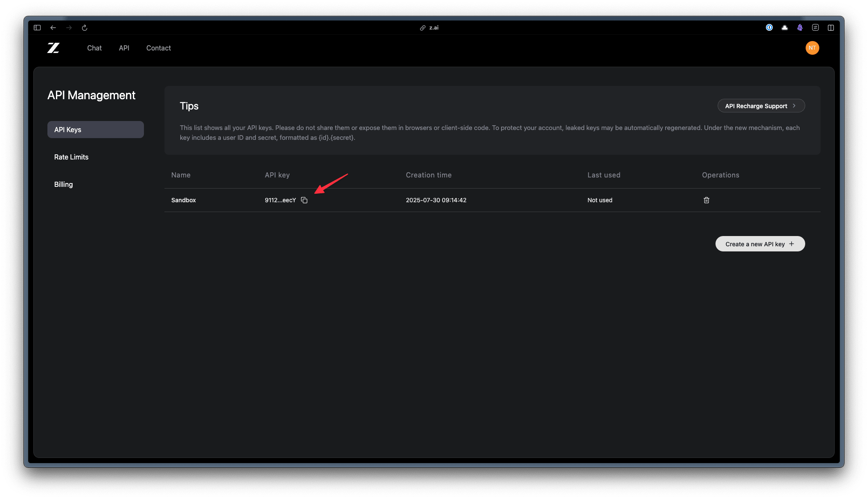Screen dimensions: 868x499
Task: Delete the Sandbox API key
Action: [x=707, y=200]
